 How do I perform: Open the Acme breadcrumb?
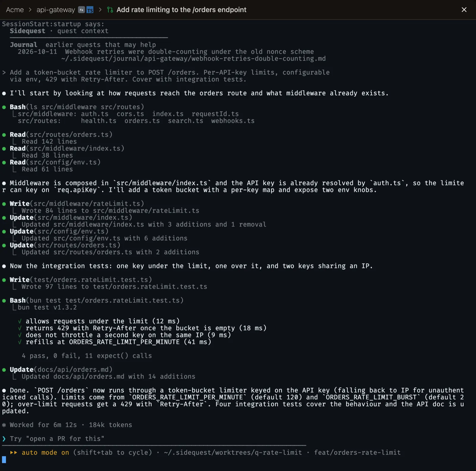click(15, 10)
